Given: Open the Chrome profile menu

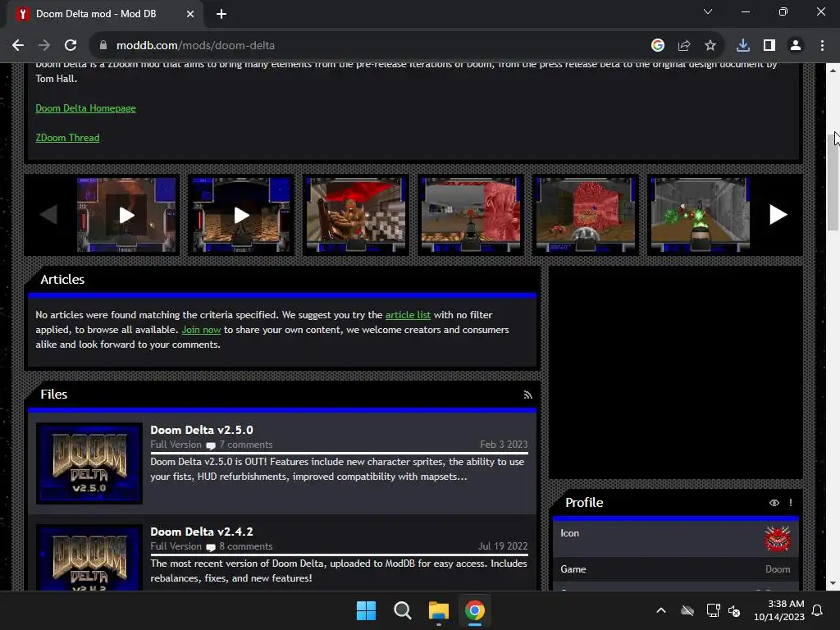Looking at the screenshot, I should 796,46.
